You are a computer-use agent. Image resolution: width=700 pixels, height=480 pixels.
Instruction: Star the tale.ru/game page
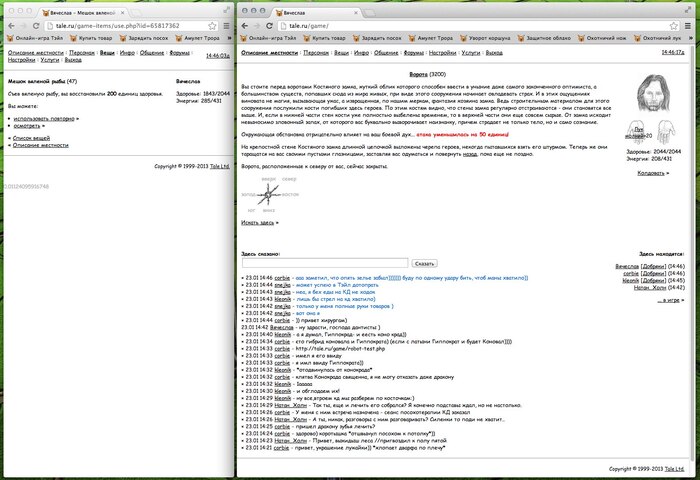[x=674, y=26]
